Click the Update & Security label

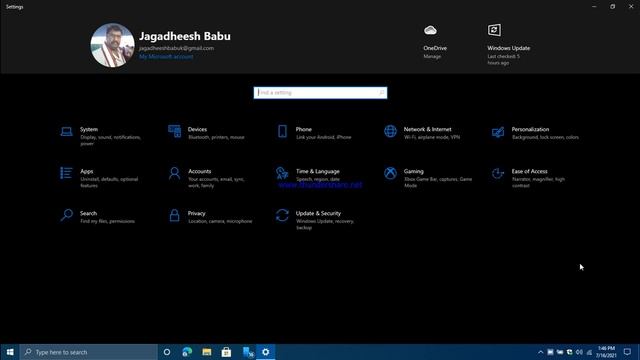tap(318, 213)
